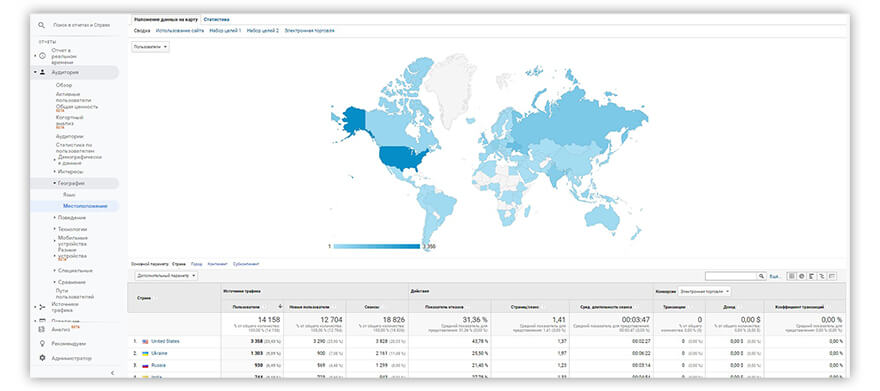
Task: Expand the Поведение section
Action: tap(54, 218)
